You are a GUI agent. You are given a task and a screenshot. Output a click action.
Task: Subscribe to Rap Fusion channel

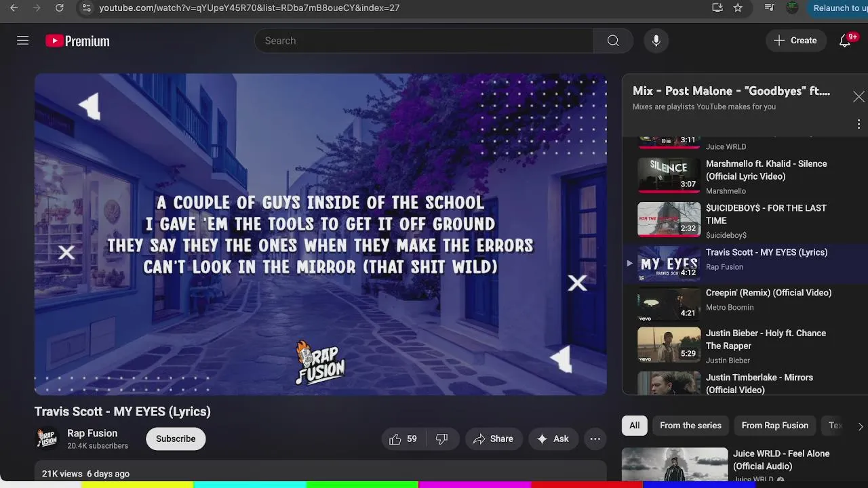coord(176,439)
